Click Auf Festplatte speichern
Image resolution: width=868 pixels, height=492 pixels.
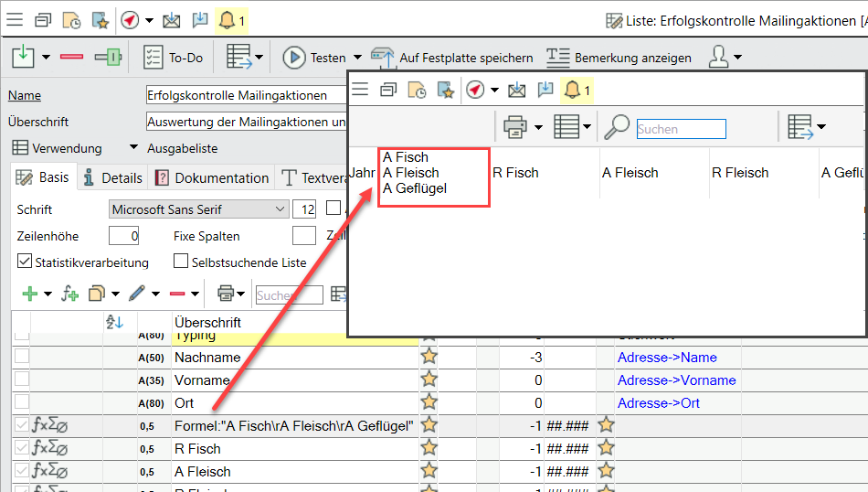pyautogui.click(x=452, y=58)
